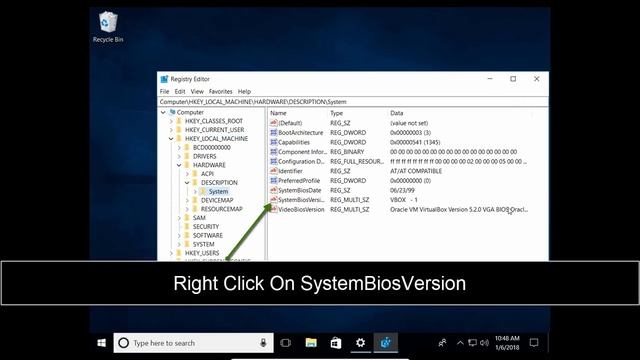The image size is (640, 360).
Task: Expand the ACPI key
Action: click(x=187, y=174)
